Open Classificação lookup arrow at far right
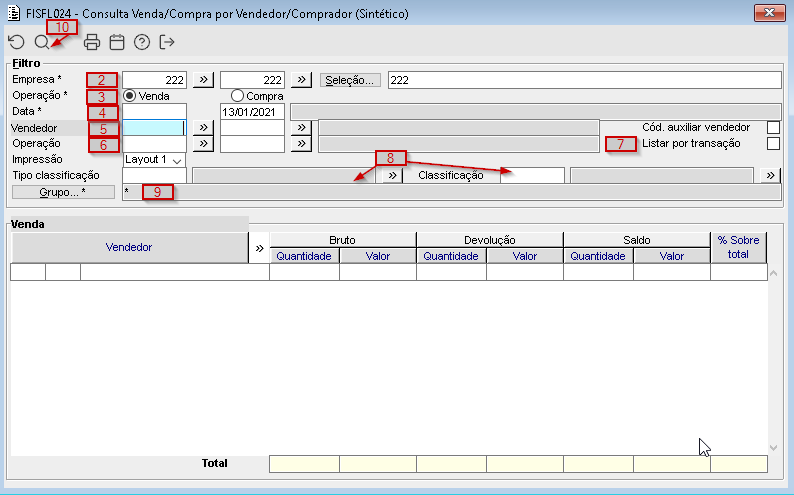Screen dimensions: 794x495 pos(770,176)
